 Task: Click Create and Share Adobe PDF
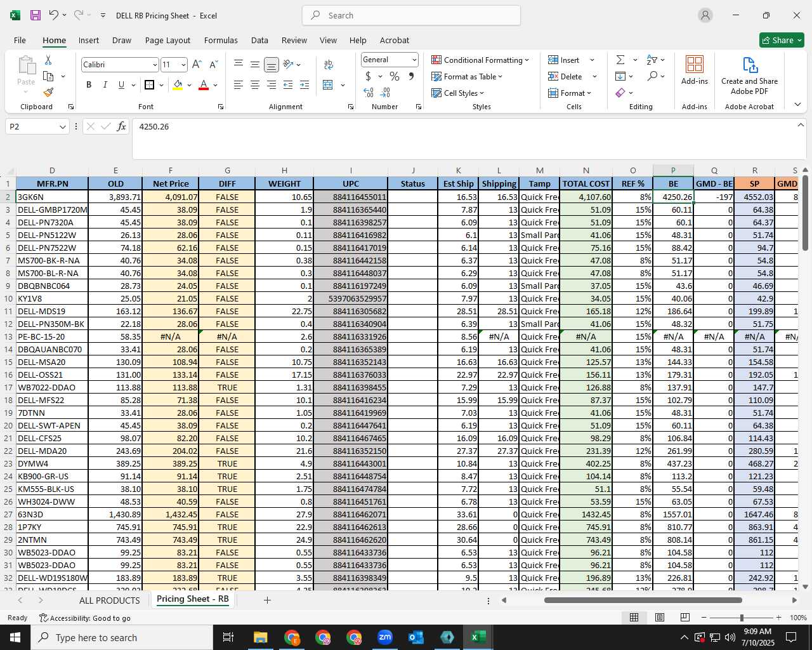(x=749, y=76)
